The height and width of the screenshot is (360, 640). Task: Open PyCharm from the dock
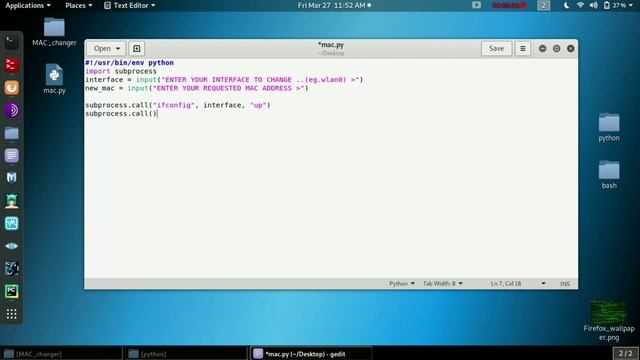pyautogui.click(x=11, y=291)
